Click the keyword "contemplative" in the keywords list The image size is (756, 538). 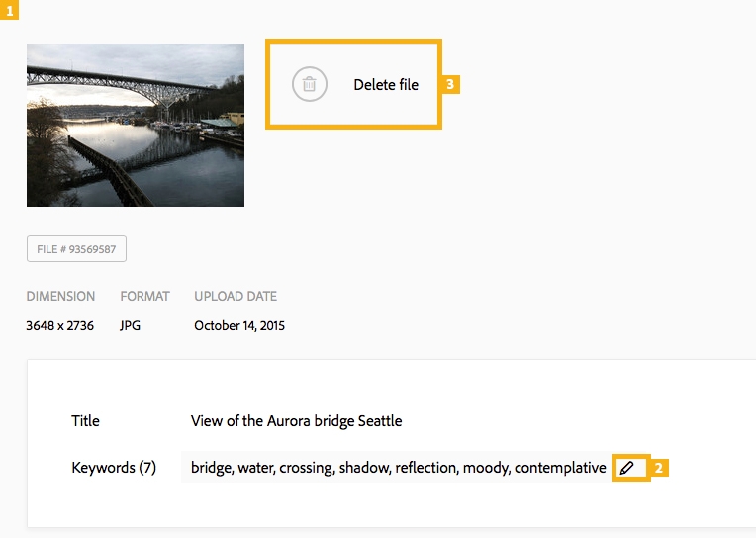coord(560,468)
